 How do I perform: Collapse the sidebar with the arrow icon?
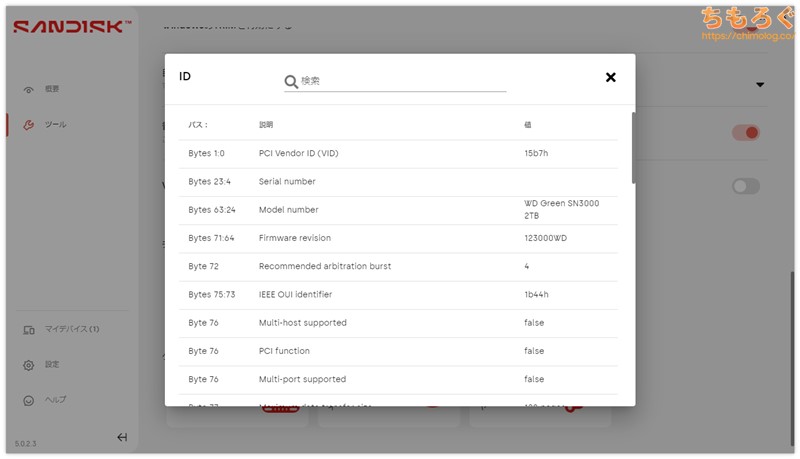122,437
